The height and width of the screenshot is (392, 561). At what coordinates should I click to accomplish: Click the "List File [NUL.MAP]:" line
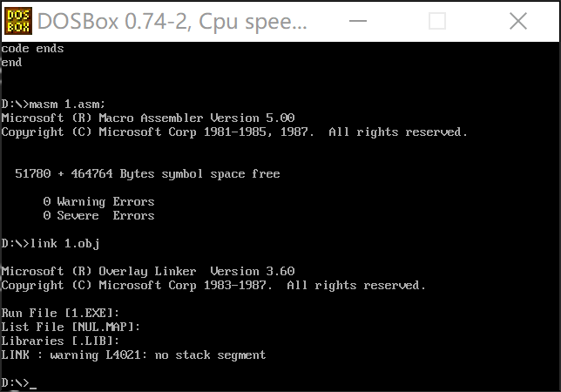point(71,328)
